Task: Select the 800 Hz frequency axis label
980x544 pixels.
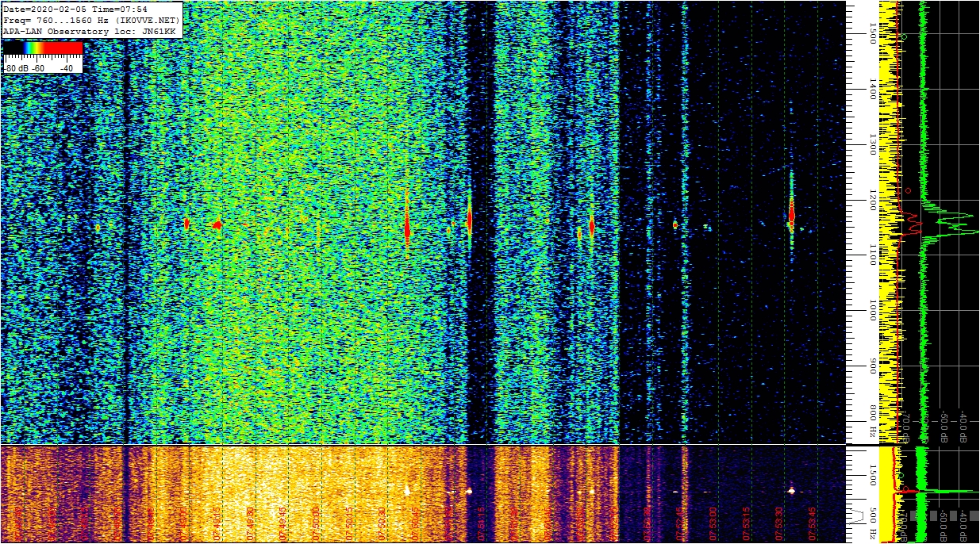Action: point(872,421)
